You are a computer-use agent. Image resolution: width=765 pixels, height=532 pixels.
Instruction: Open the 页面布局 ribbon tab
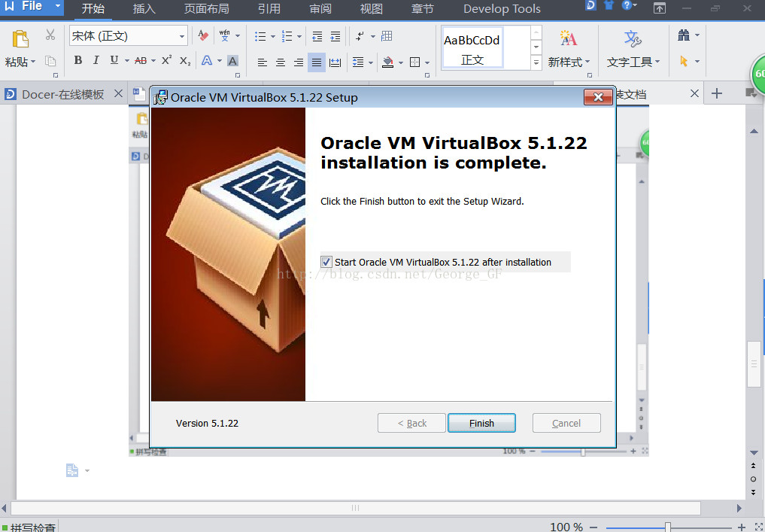coord(206,9)
